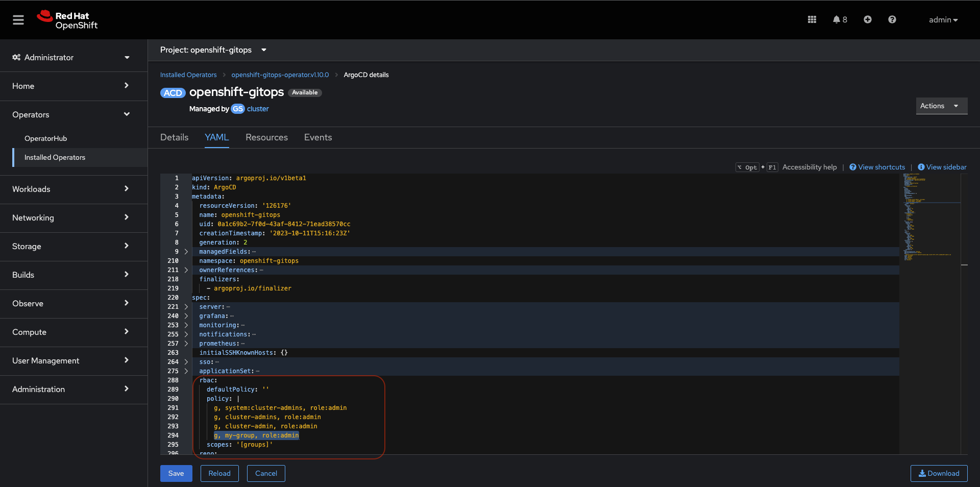Click the 'defaultPolicy' line in rbac
980x487 pixels.
[237, 389]
